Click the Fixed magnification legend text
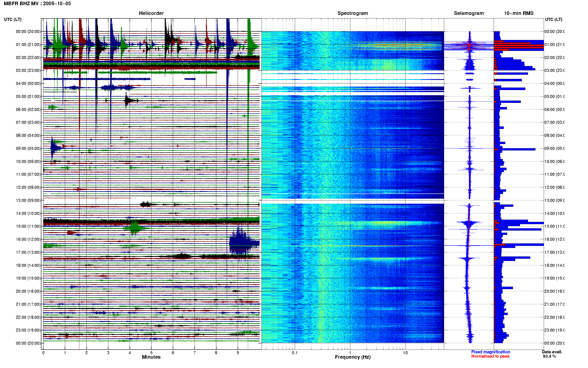 (x=491, y=352)
